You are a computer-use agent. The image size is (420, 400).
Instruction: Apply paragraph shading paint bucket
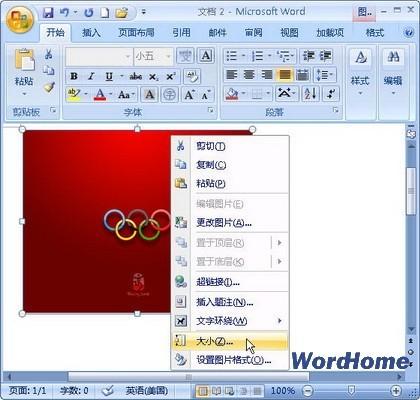(x=232, y=94)
